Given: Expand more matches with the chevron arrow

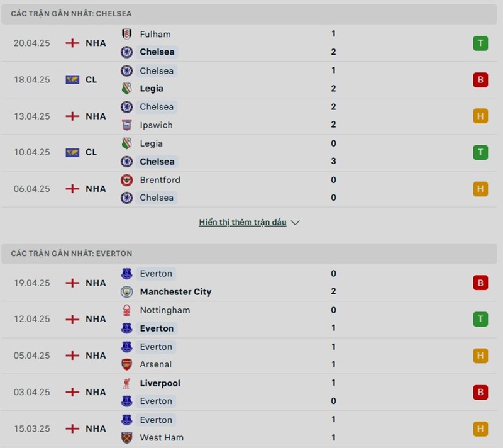Looking at the screenshot, I should click(296, 223).
